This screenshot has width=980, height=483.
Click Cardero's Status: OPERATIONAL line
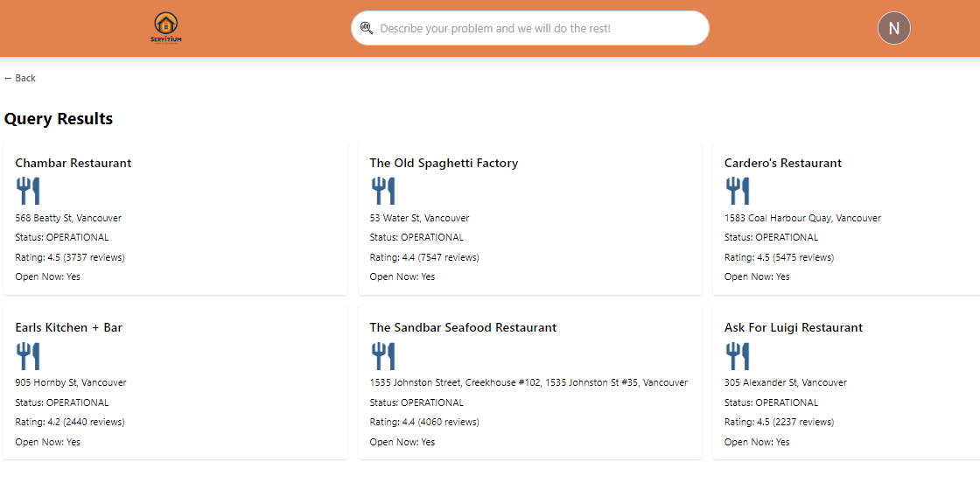(771, 237)
